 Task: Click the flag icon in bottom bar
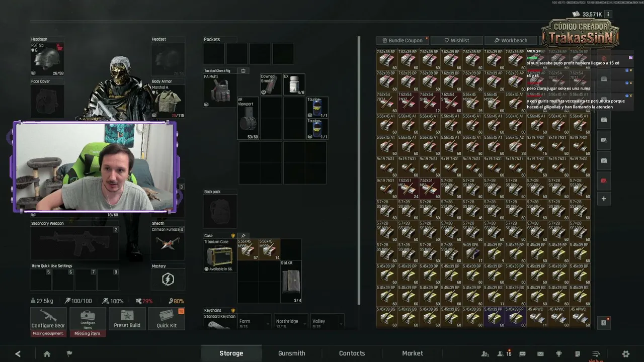pyautogui.click(x=69, y=353)
